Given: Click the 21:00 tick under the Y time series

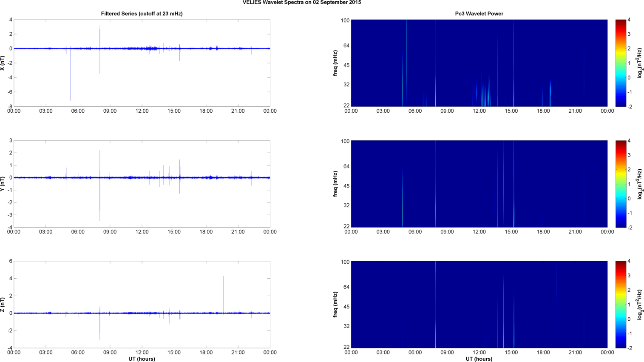Looking at the screenshot, I should [238, 232].
